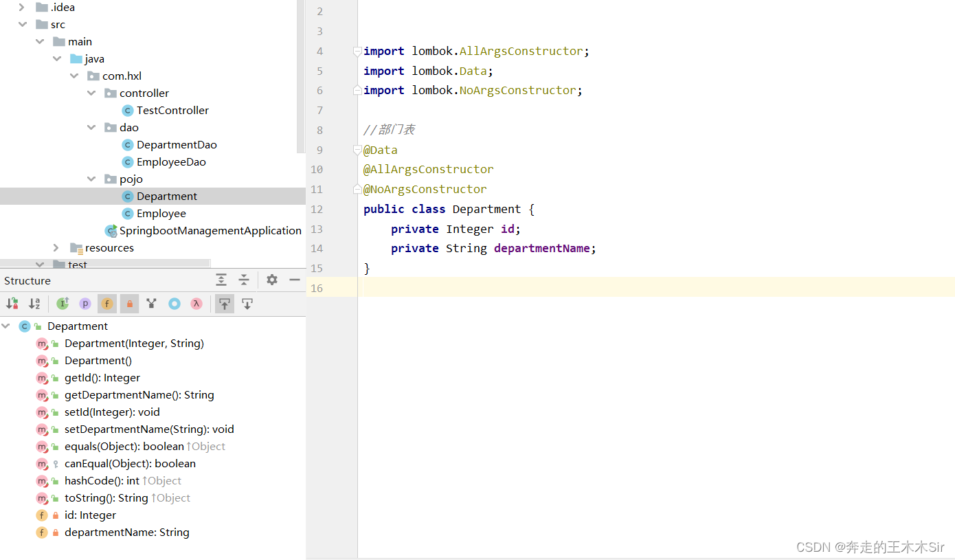Select setId(Integer): void method

(112, 412)
